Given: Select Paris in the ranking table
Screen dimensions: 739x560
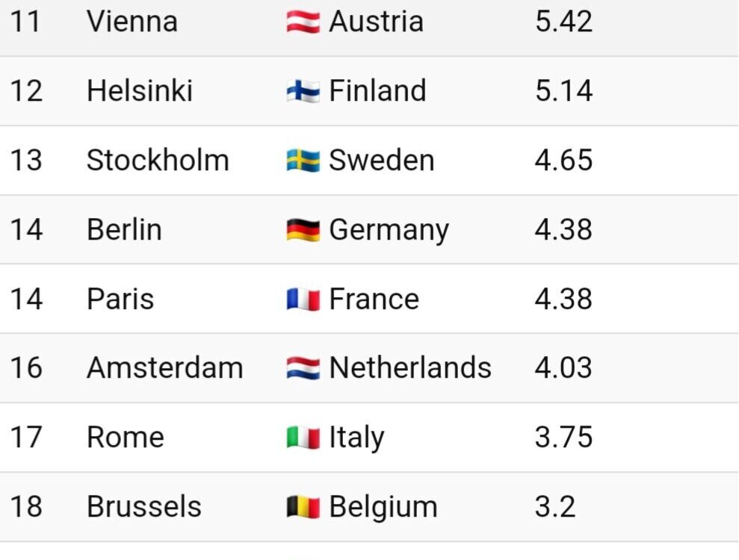Looking at the screenshot, I should [x=120, y=299].
